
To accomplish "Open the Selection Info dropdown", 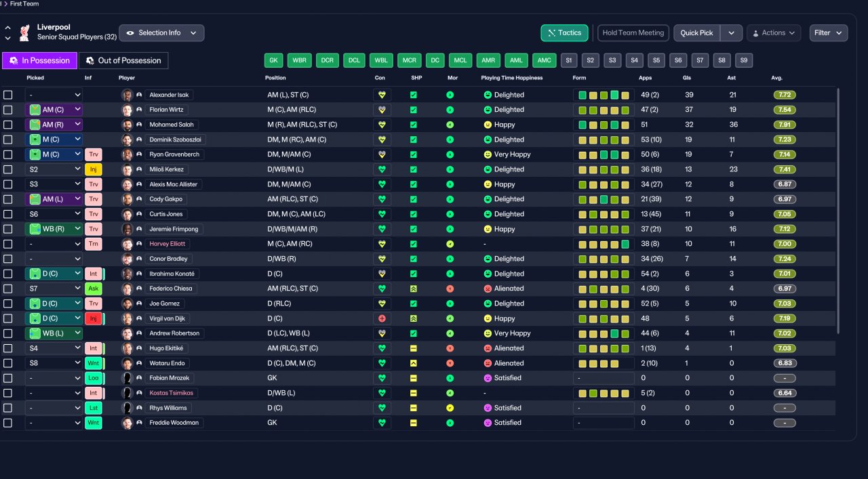I will [161, 33].
